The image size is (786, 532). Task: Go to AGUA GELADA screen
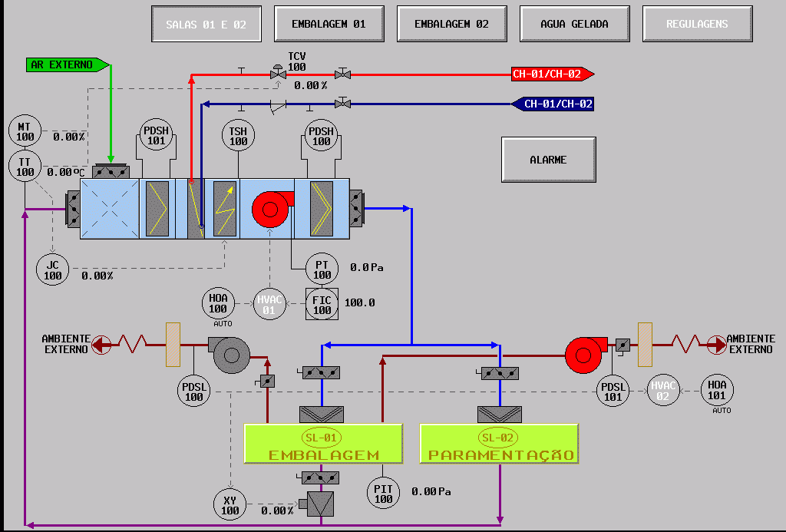point(574,24)
